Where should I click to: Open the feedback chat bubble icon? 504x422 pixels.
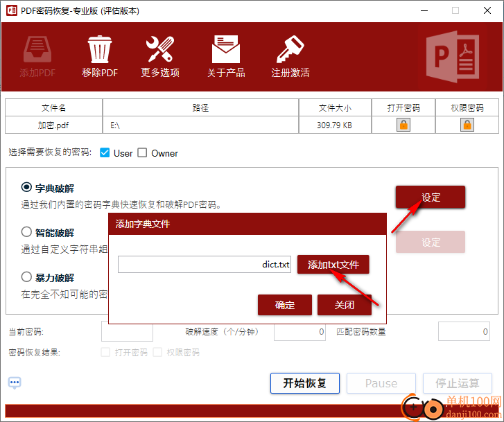tap(15, 383)
